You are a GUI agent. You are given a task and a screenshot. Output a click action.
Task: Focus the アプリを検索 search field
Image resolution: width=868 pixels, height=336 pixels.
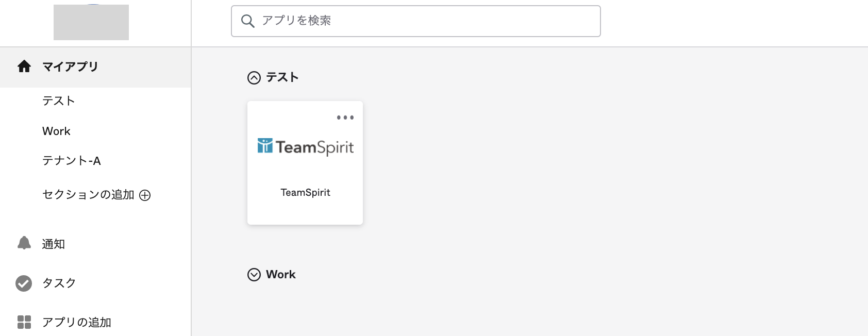pyautogui.click(x=423, y=21)
